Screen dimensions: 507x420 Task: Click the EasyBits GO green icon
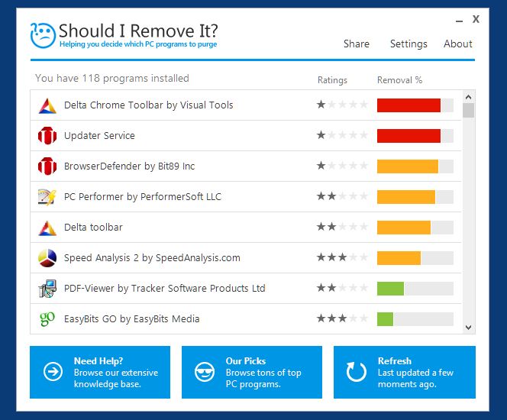[x=47, y=318]
